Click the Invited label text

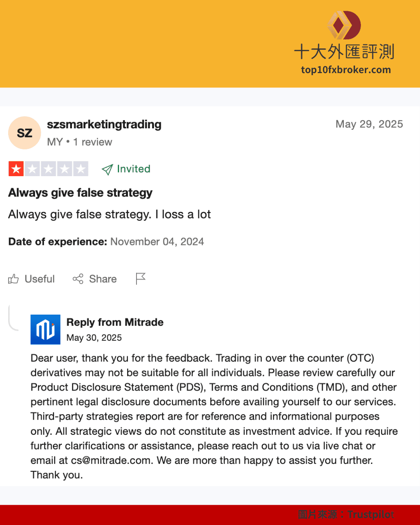[x=134, y=169]
